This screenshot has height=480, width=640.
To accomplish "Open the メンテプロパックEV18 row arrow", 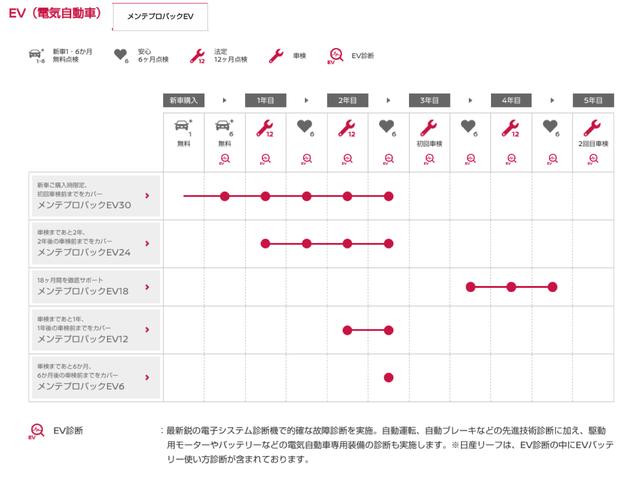I will click(147, 288).
